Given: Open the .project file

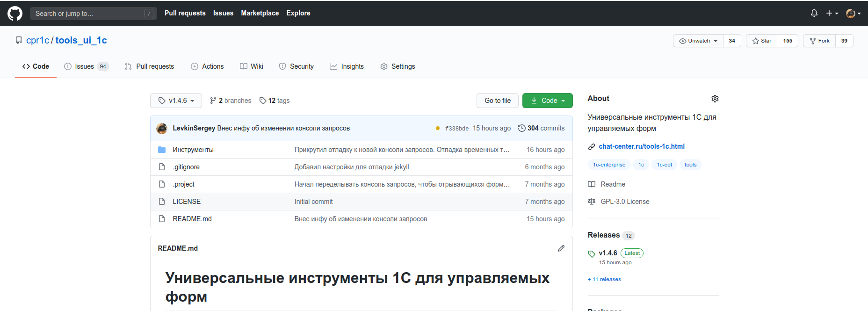Looking at the screenshot, I should pyautogui.click(x=183, y=184).
